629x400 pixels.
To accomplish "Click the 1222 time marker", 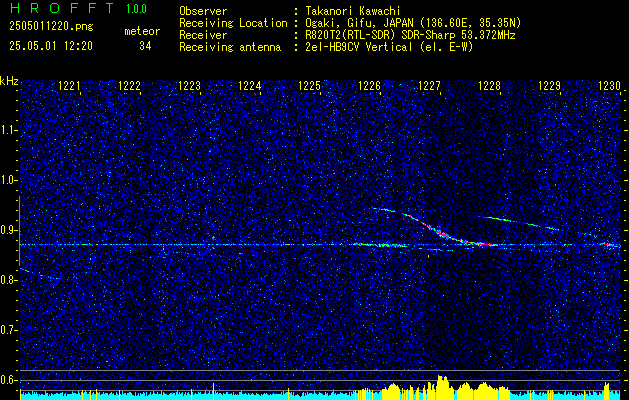I will (x=130, y=86).
